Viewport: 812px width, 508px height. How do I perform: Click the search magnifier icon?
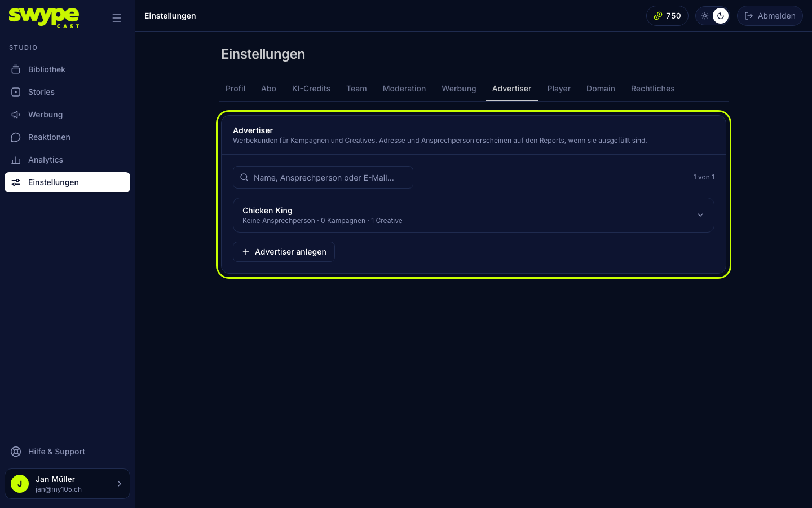pyautogui.click(x=244, y=177)
